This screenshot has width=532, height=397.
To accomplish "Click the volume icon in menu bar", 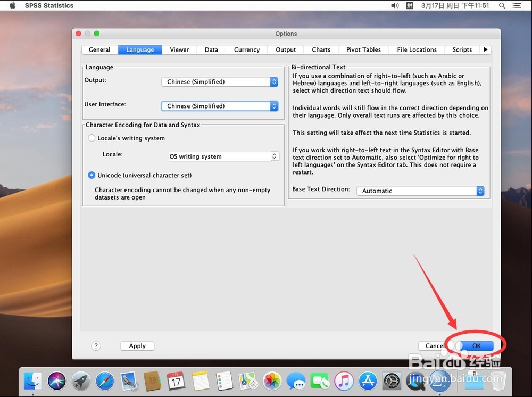I will [395, 5].
